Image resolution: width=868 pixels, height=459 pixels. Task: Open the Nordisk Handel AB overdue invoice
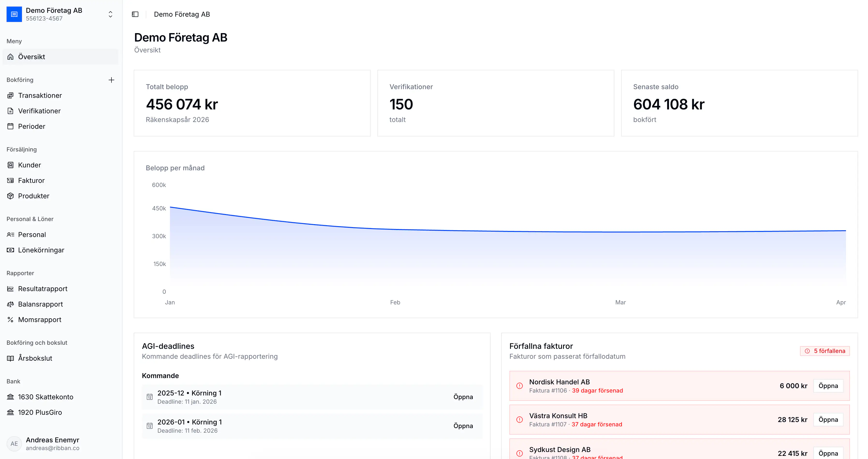pos(828,386)
